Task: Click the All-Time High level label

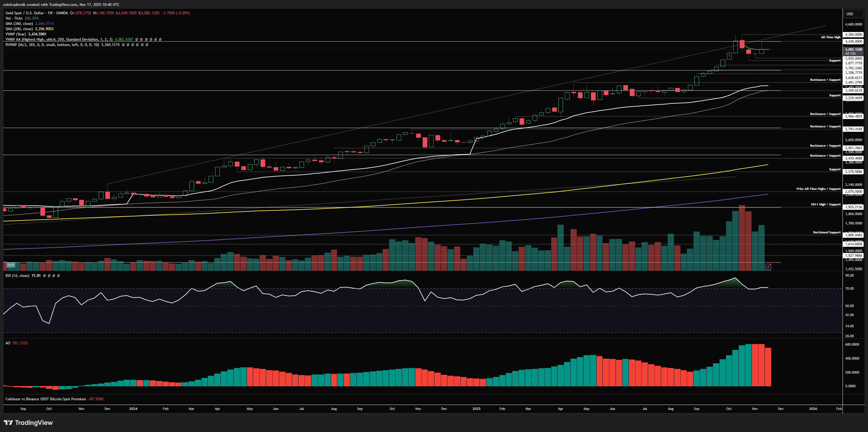Action: tap(831, 37)
